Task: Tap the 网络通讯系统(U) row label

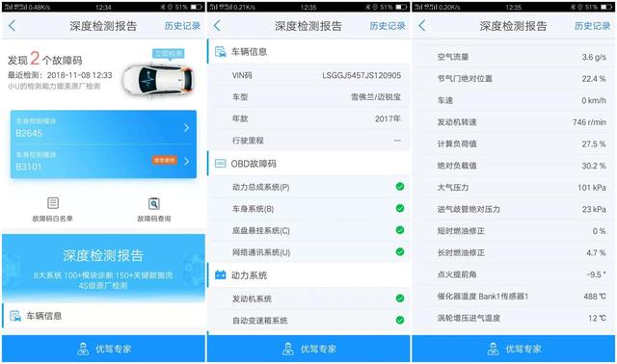Action: coord(261,252)
